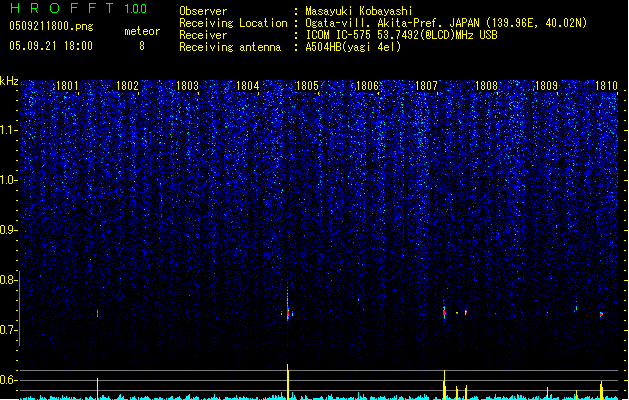Click the 1808 time marker
This screenshot has width=629, height=400.
click(486, 86)
